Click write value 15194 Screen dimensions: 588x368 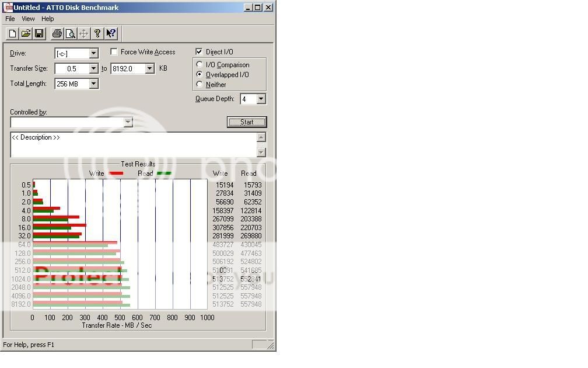(225, 185)
